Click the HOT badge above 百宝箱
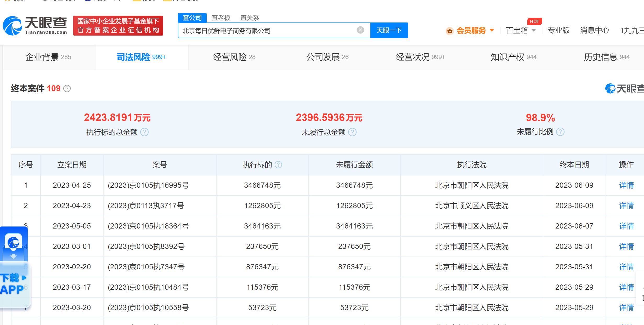This screenshot has width=644, height=325. pyautogui.click(x=534, y=21)
